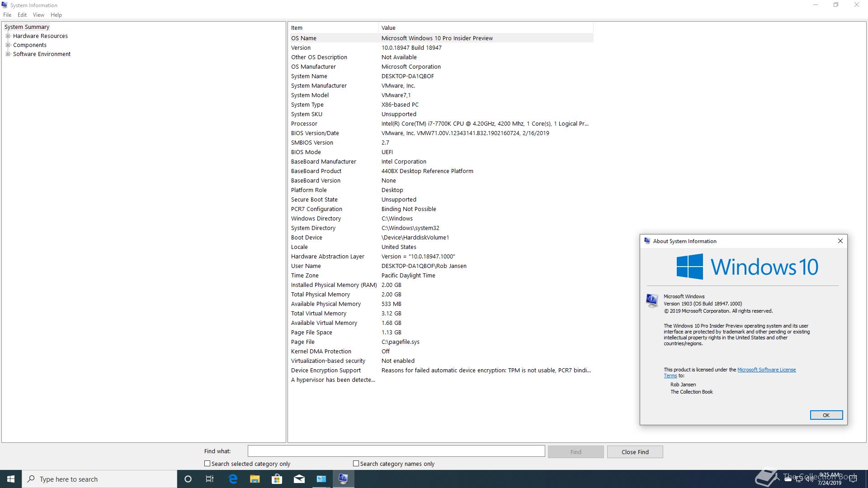This screenshot has height=488, width=868.
Task: Open the File menu
Action: 7,15
